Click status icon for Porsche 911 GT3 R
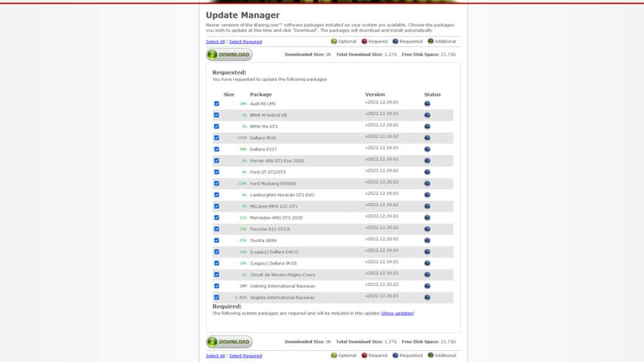This screenshot has width=644, height=362. point(427,229)
